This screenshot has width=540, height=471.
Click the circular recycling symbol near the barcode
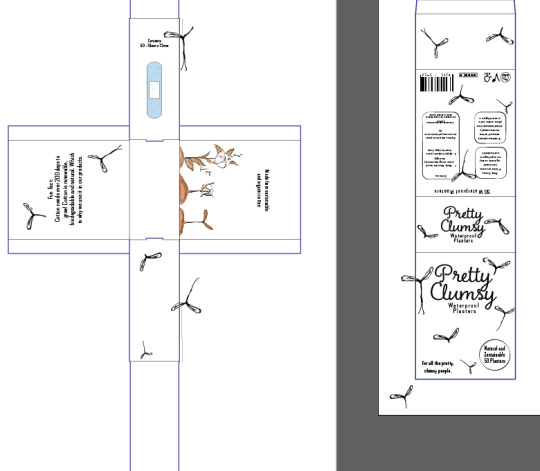[506, 77]
